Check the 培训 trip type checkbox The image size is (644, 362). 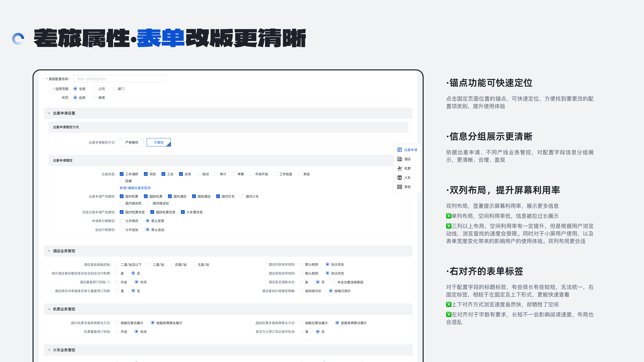tap(199, 174)
